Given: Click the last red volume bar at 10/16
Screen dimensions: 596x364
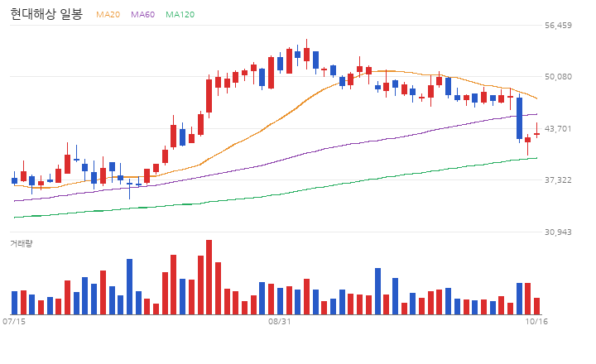Looking at the screenshot, I should tap(536, 306).
